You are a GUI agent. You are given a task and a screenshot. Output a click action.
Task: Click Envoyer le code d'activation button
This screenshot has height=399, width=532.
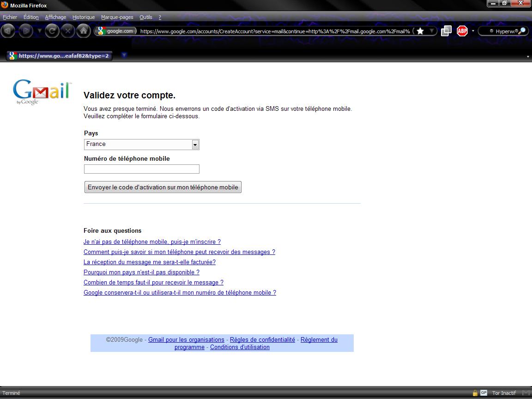pyautogui.click(x=163, y=187)
